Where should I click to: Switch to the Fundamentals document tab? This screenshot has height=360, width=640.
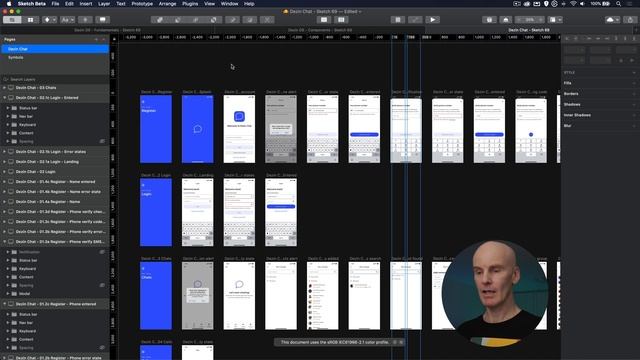[107, 30]
